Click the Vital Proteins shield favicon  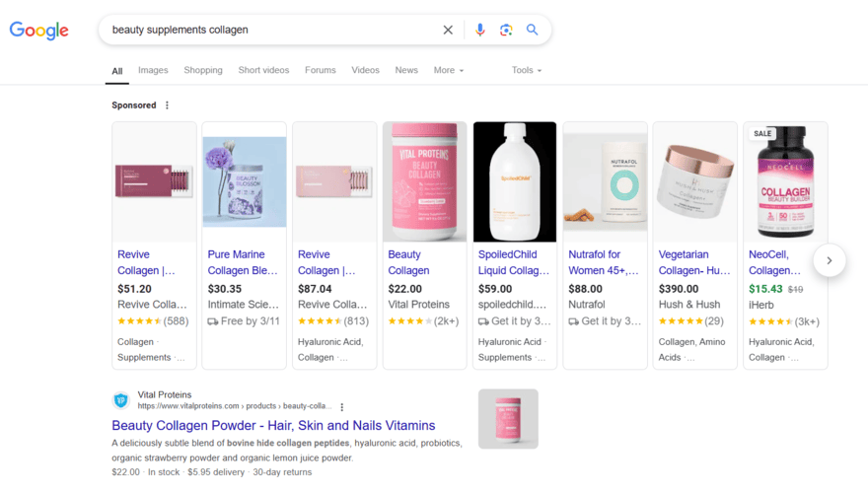[x=120, y=400]
